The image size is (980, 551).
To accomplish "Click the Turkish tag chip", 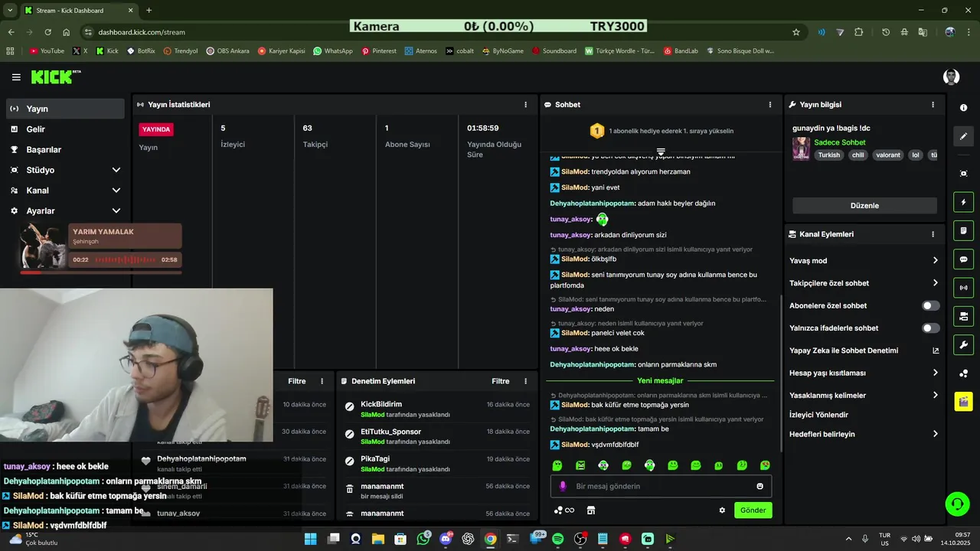I will tap(829, 155).
